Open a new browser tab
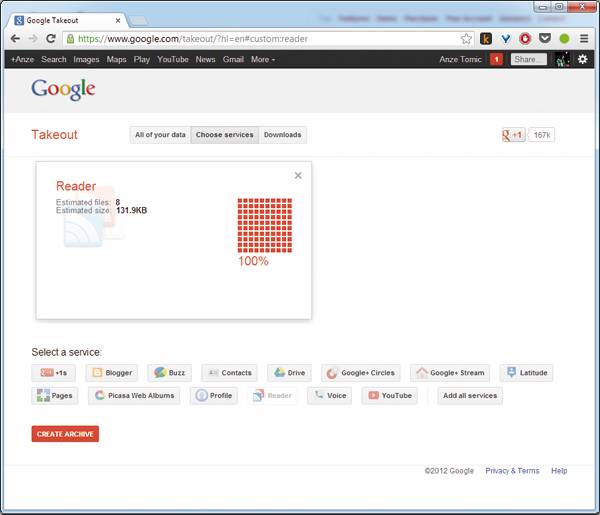This screenshot has height=515, width=600. point(139,21)
